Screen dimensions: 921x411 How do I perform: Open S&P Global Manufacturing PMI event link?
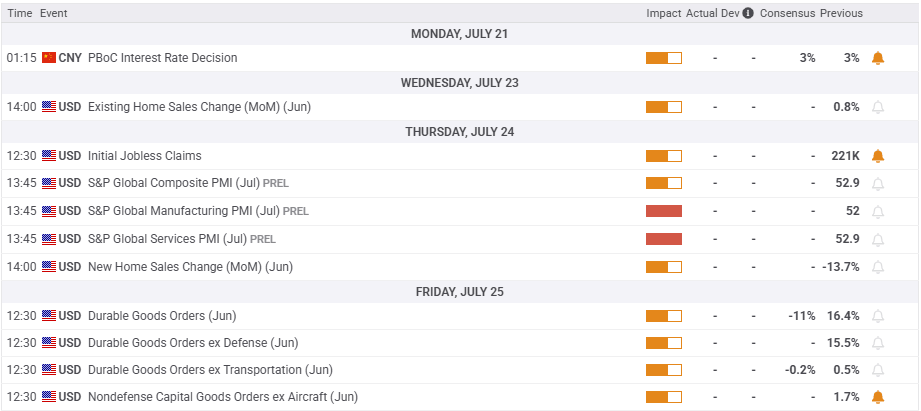coord(185,211)
